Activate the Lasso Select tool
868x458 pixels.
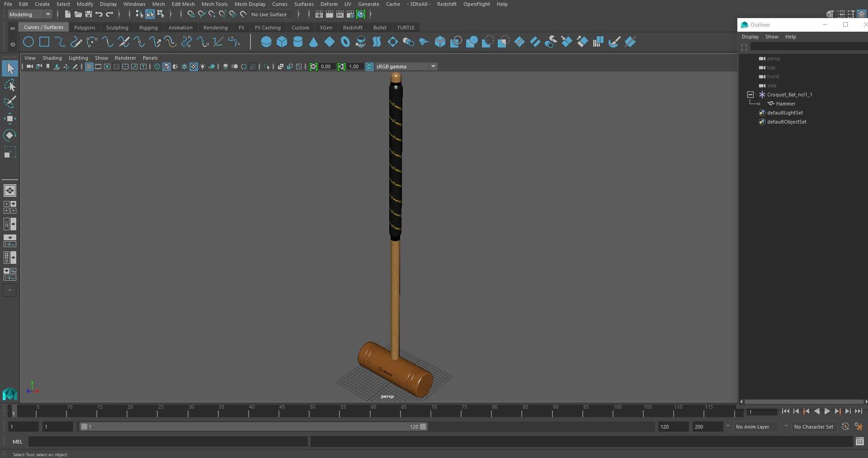click(10, 85)
